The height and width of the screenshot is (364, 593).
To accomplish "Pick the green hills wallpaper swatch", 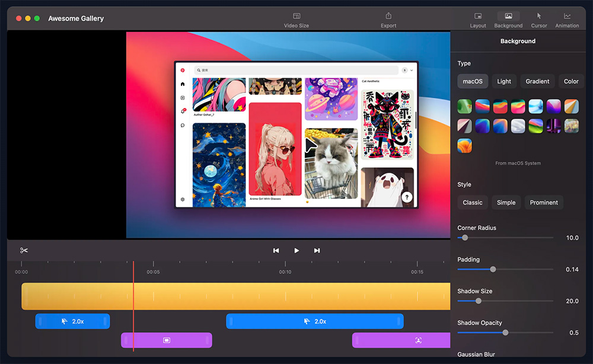I will [536, 126].
